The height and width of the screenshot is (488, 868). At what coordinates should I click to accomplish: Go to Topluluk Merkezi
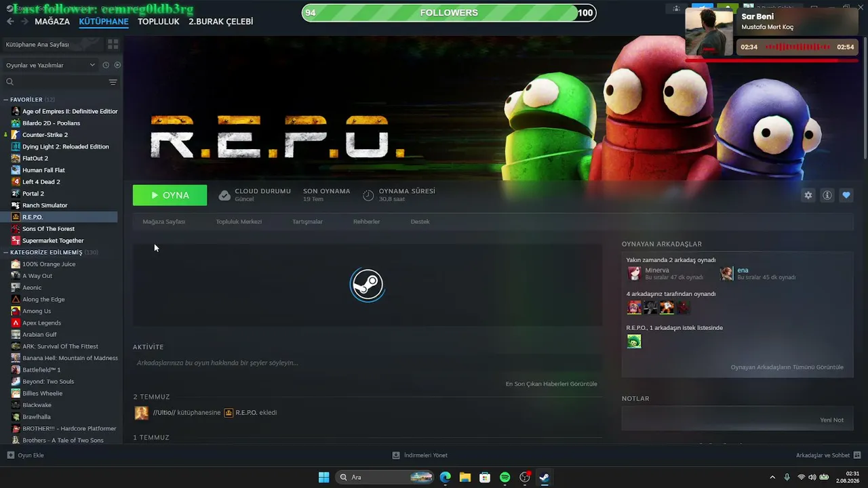pos(239,222)
